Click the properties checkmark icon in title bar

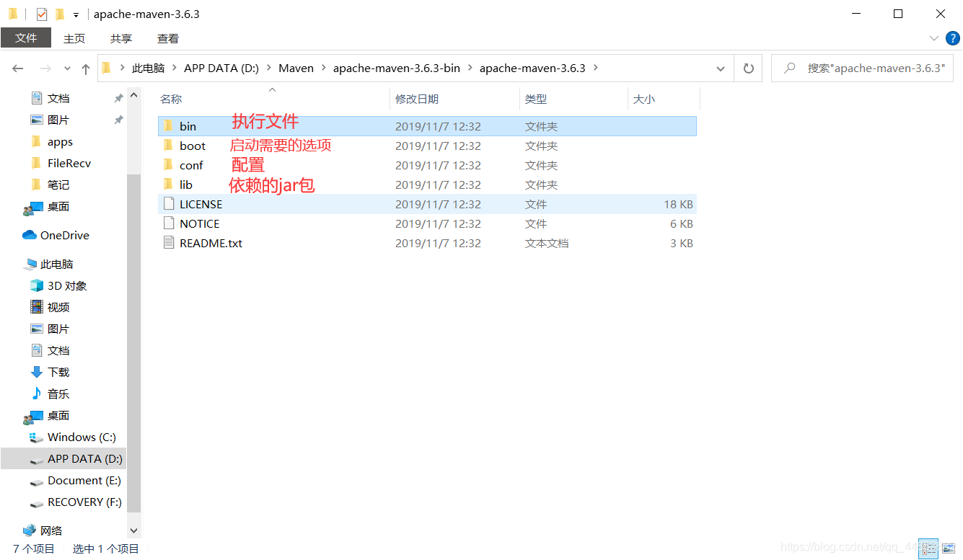[x=42, y=14]
